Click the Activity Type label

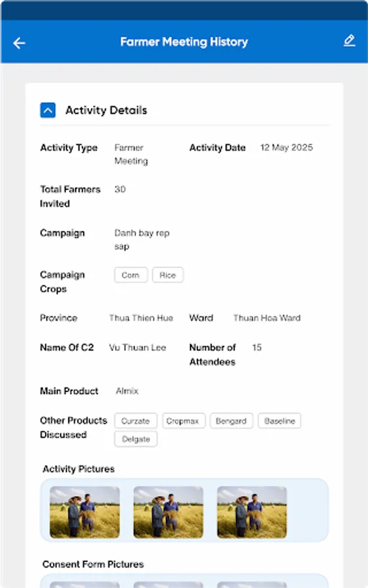click(69, 148)
